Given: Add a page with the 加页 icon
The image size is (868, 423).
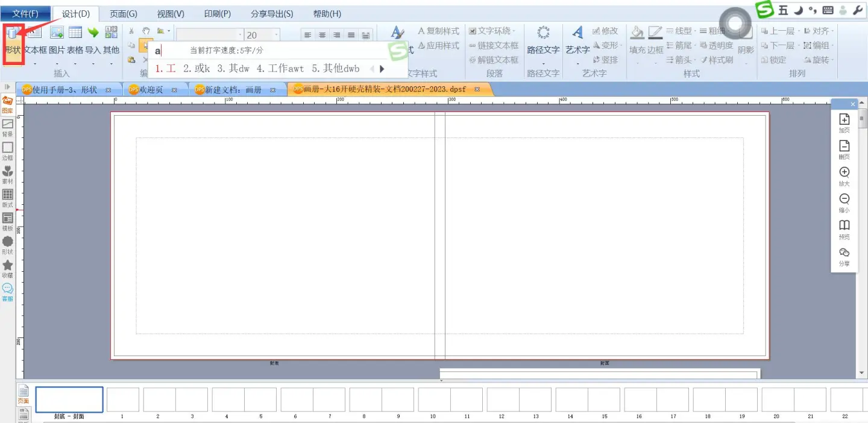Looking at the screenshot, I should (x=844, y=124).
